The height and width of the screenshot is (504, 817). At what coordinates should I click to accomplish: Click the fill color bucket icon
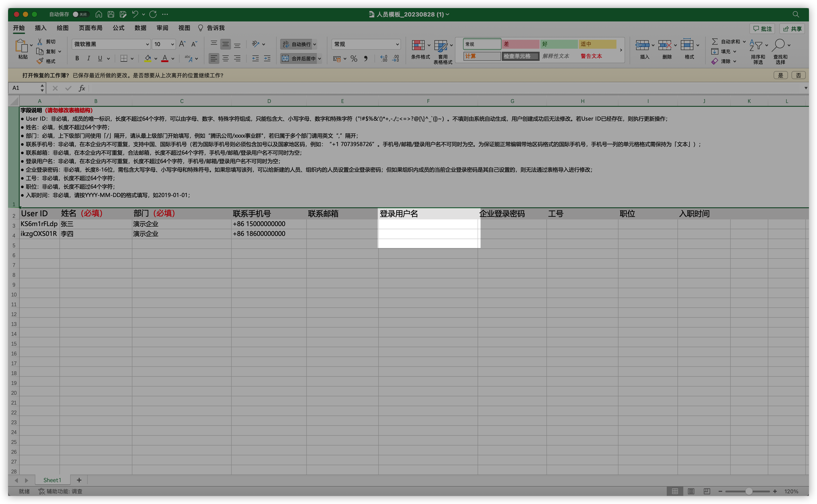148,58
